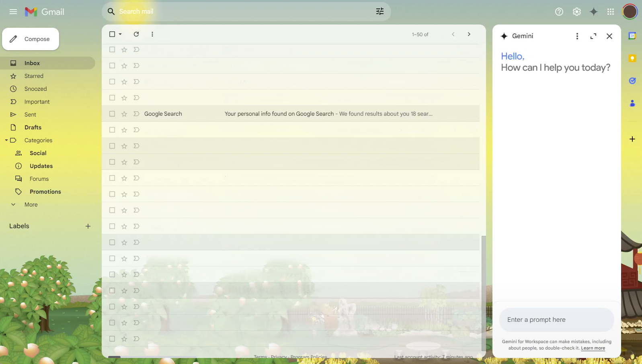Click the 1–50 page count text
Viewport: 642px width, 364px height.
[x=420, y=35]
